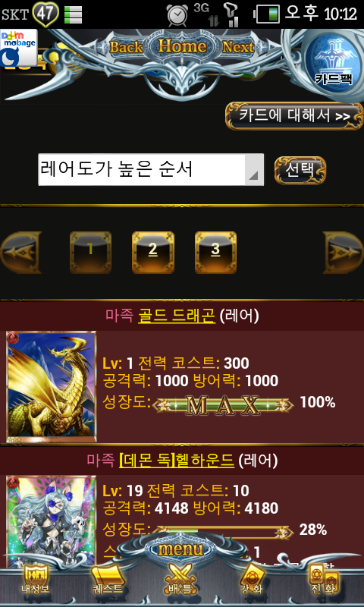Open the central menu button
364x607 pixels.
pos(180,548)
